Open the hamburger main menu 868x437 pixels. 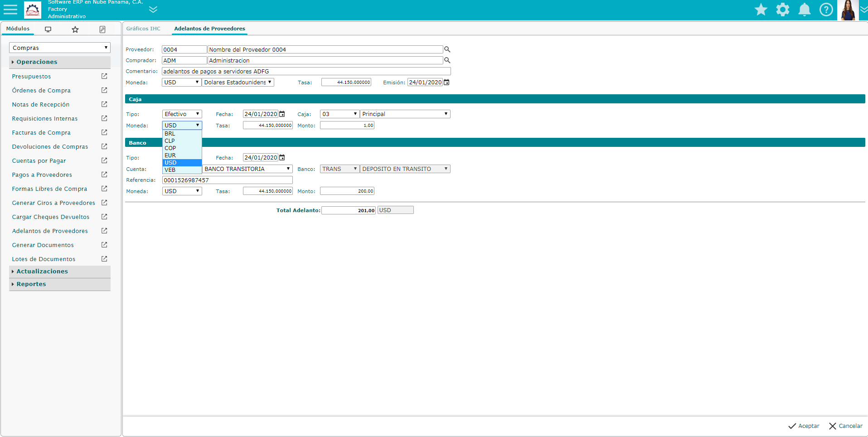[x=10, y=10]
